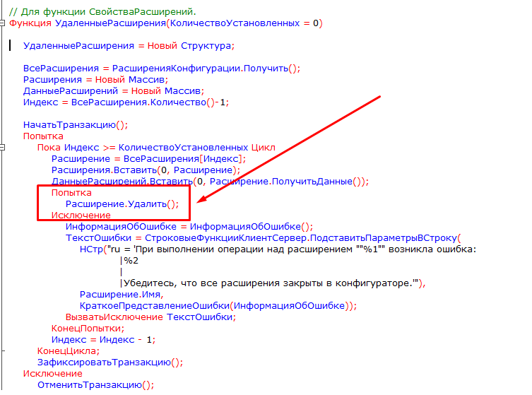Viewport: 532px width, 395px height.
Task: Click the КонецПопытки keyword
Action: coord(88,329)
